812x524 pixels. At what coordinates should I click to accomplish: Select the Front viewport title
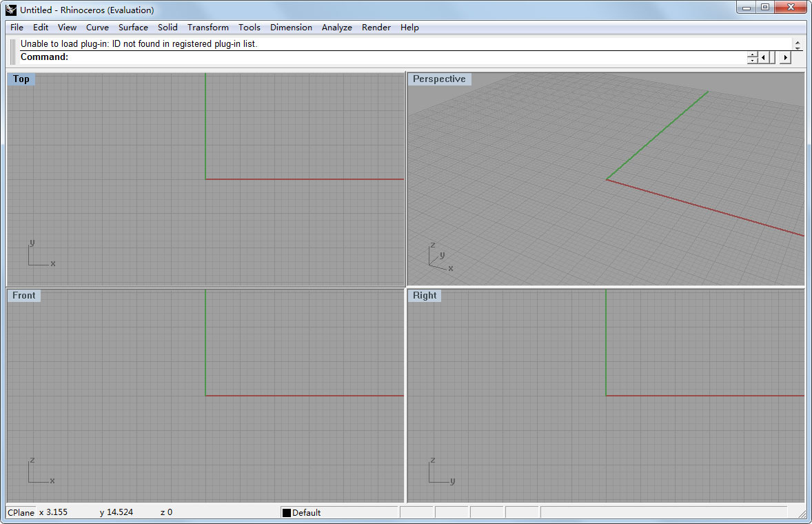click(x=24, y=295)
